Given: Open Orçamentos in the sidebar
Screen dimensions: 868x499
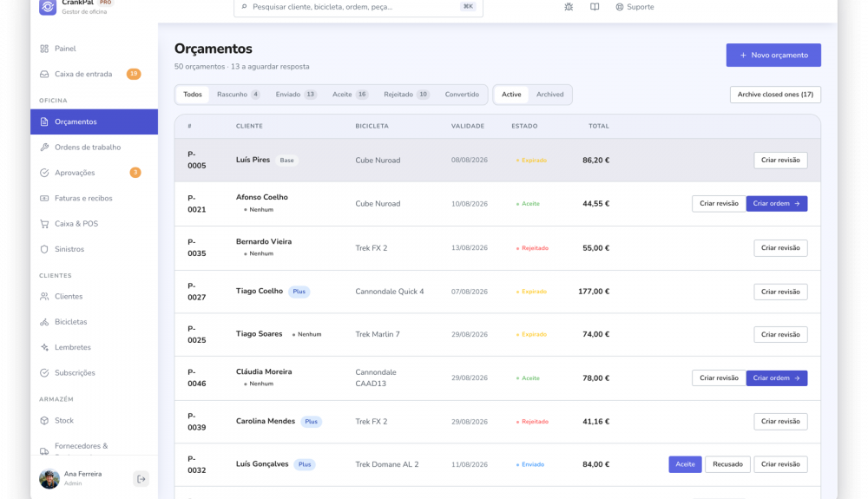Looking at the screenshot, I should (94, 121).
